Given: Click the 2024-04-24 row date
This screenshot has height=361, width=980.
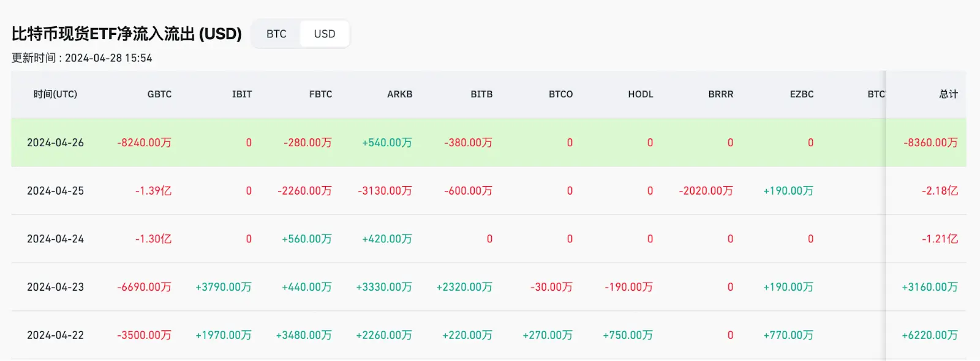Looking at the screenshot, I should click(x=55, y=239).
